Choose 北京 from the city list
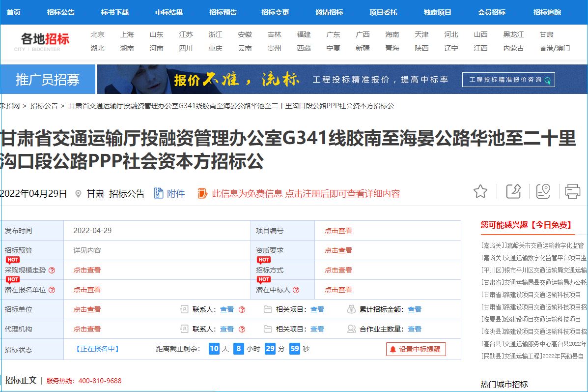The height and width of the screenshot is (392, 588). 97,34
